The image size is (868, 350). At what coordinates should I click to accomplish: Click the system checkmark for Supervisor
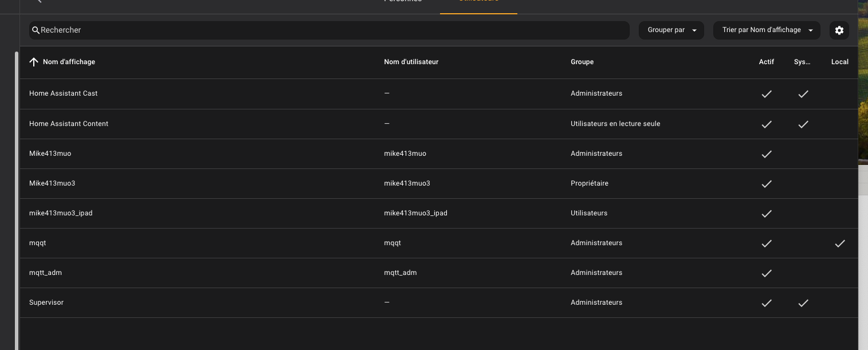click(803, 303)
